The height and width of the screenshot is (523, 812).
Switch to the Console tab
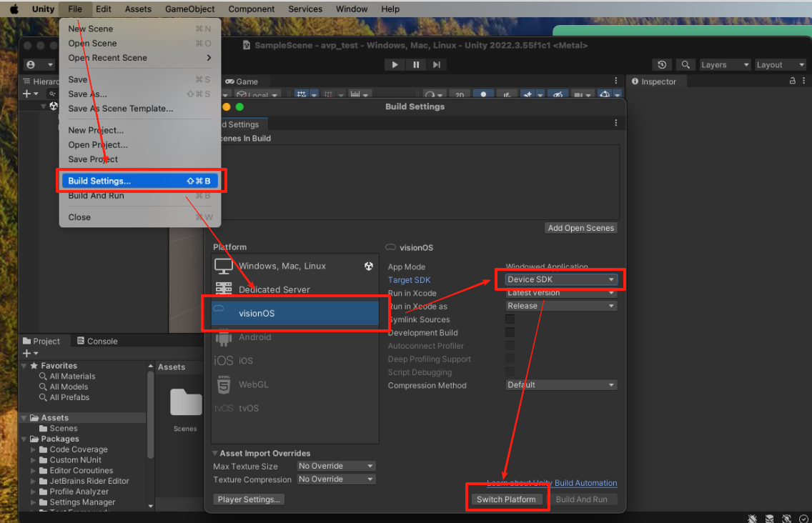point(97,342)
